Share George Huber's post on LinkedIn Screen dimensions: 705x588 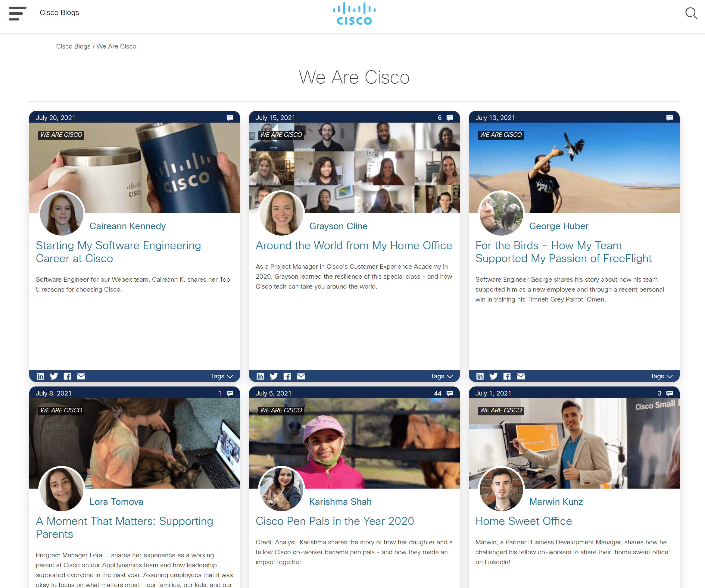pyautogui.click(x=480, y=377)
